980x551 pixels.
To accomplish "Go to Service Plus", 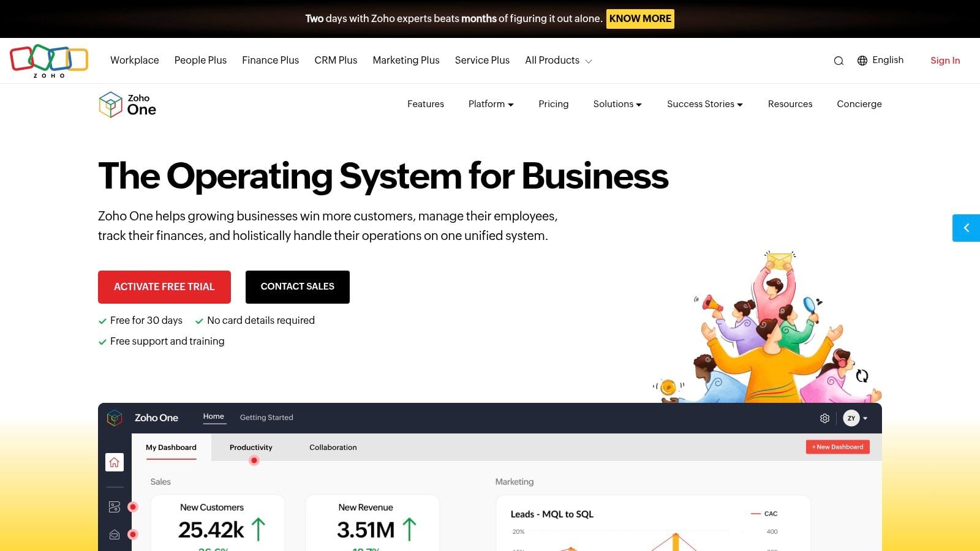I will [482, 60].
